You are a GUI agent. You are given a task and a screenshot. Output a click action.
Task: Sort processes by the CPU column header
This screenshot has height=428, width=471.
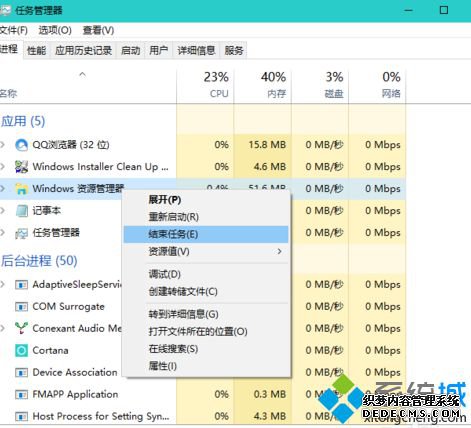[x=205, y=85]
